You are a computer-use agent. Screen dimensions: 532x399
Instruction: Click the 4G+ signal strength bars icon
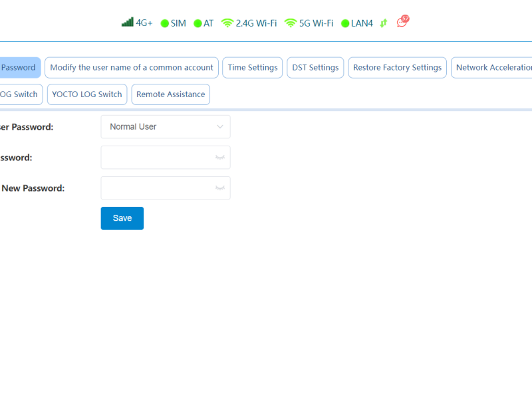(x=127, y=23)
